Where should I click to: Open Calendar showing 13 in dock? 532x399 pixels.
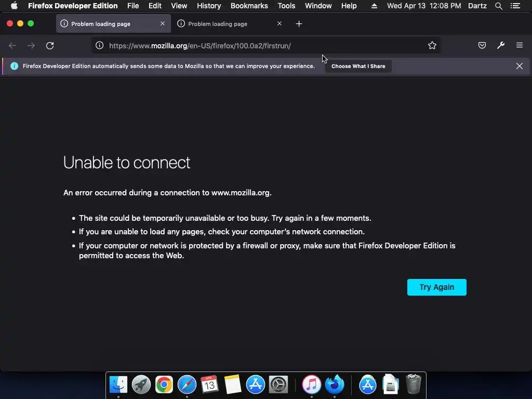(209, 384)
